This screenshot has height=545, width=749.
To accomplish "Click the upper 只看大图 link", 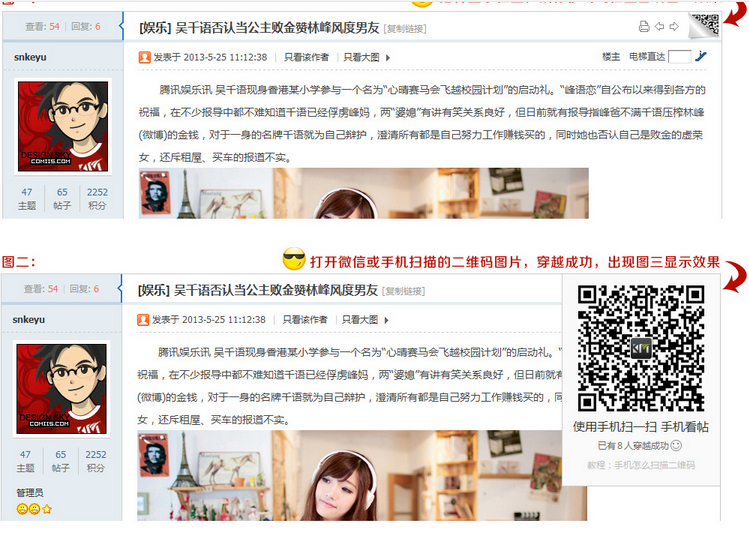I will (x=361, y=57).
